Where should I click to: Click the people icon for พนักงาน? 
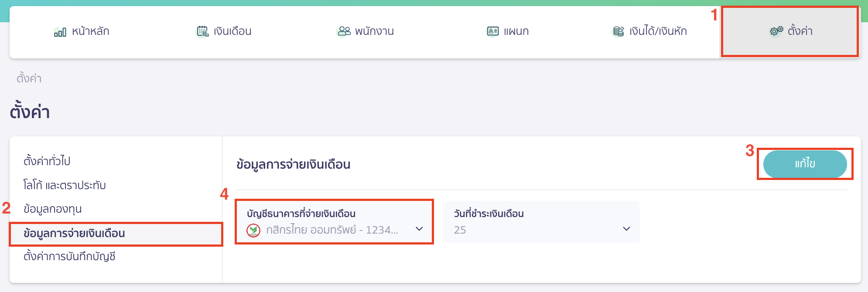click(344, 31)
